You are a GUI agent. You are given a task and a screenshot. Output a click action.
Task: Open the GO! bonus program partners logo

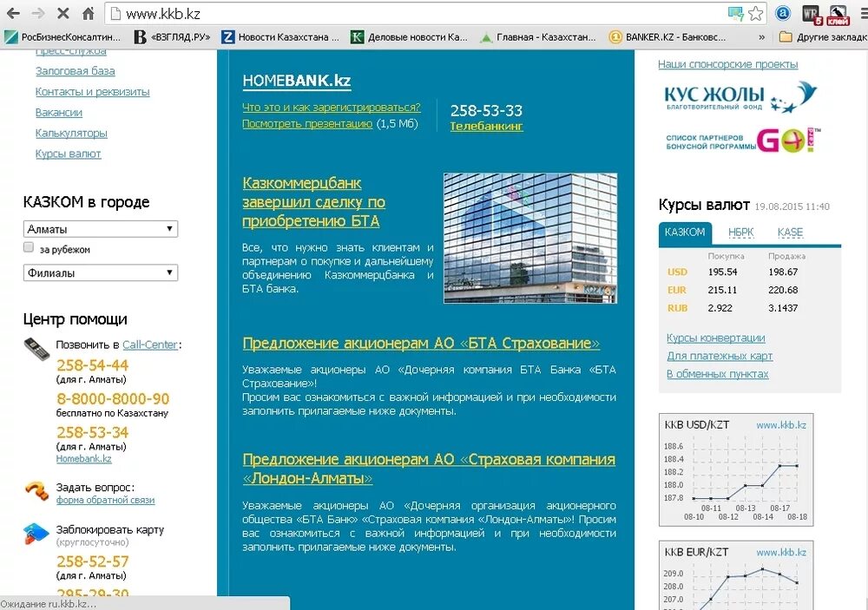[743, 141]
